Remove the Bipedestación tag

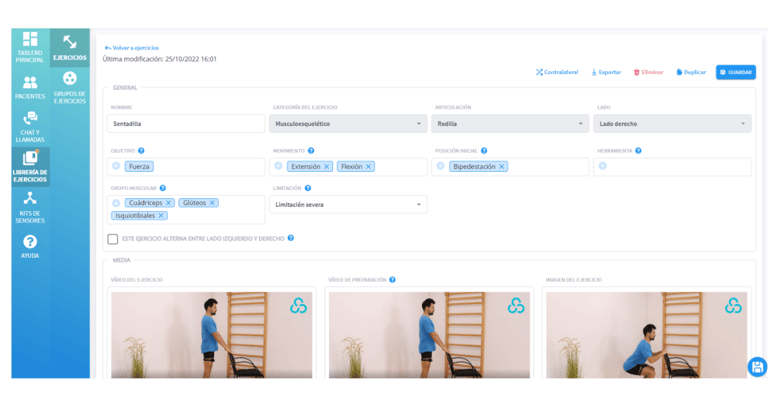point(502,166)
